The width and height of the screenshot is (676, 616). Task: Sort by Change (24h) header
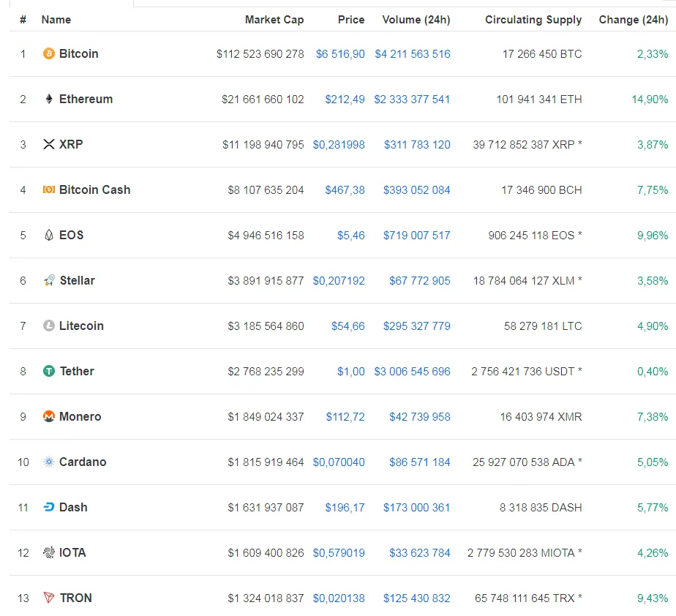634,20
